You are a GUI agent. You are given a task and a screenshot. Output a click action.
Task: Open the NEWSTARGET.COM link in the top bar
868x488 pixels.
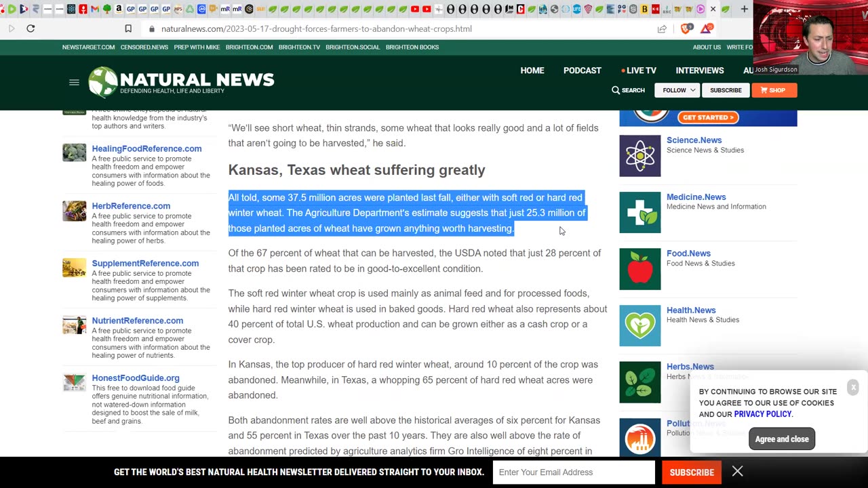[x=88, y=47]
